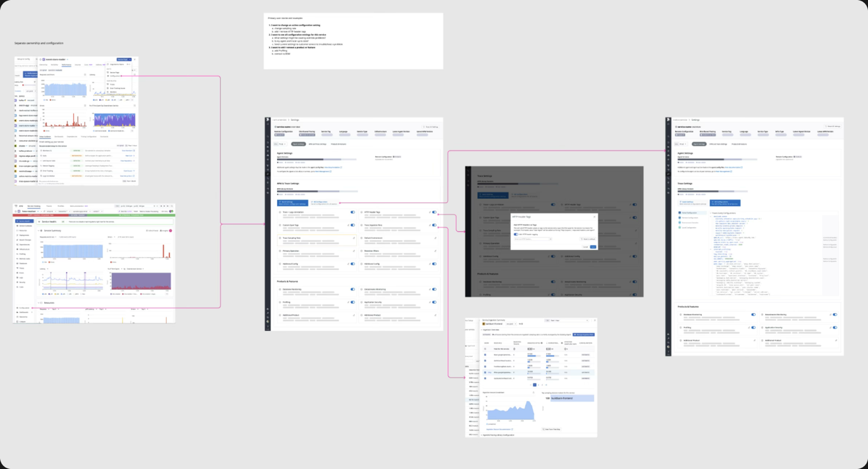Screen dimensions: 868x469
Task: Click the Application Security edit pencil in center mockup
Action: point(430,302)
